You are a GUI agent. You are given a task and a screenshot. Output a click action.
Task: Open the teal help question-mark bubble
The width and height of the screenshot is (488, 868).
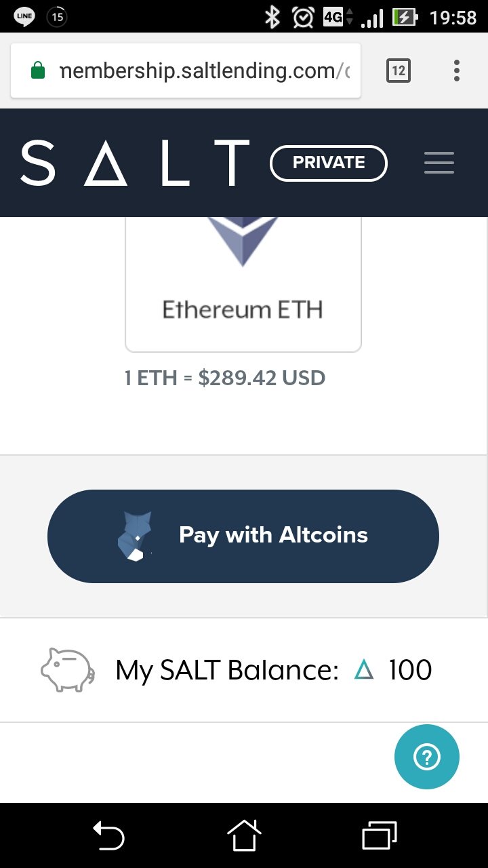(427, 757)
